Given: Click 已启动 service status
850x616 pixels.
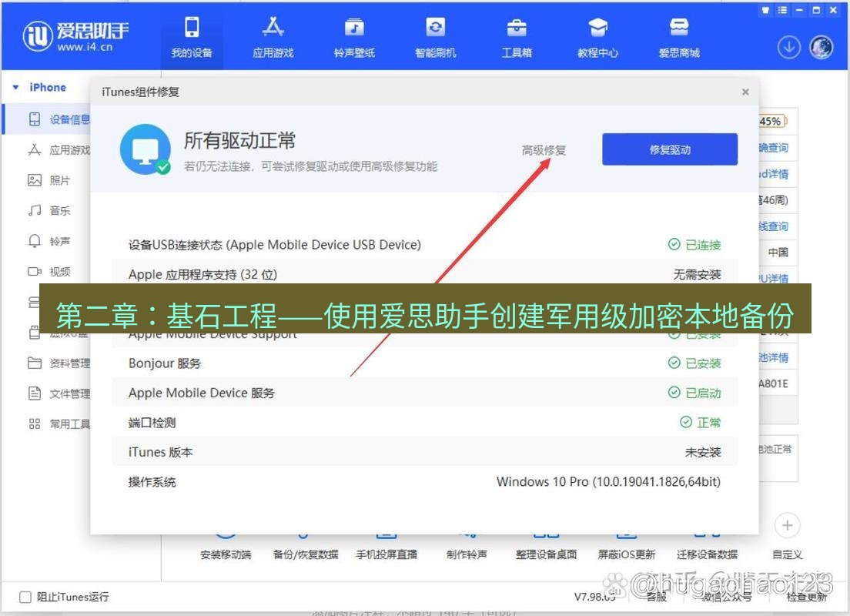Looking at the screenshot, I should [x=694, y=393].
